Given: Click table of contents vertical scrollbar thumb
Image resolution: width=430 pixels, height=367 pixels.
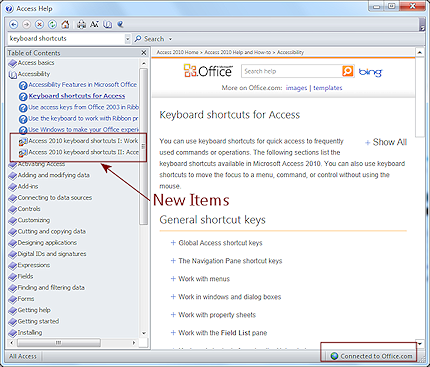Looking at the screenshot, I should pos(143,146).
